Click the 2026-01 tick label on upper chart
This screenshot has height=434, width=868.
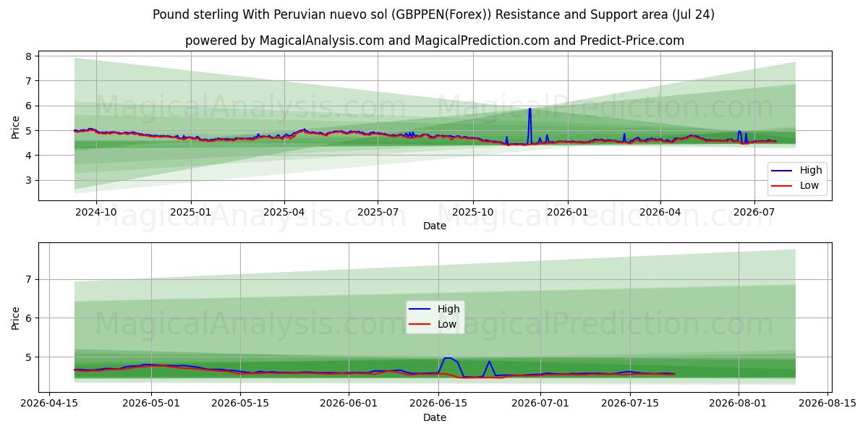point(567,213)
